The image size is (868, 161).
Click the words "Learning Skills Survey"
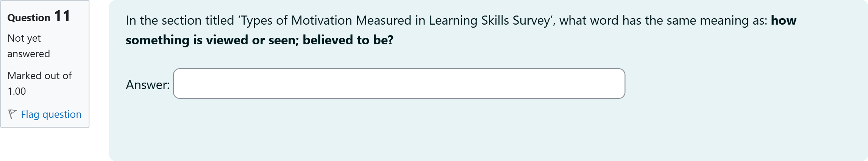click(489, 20)
